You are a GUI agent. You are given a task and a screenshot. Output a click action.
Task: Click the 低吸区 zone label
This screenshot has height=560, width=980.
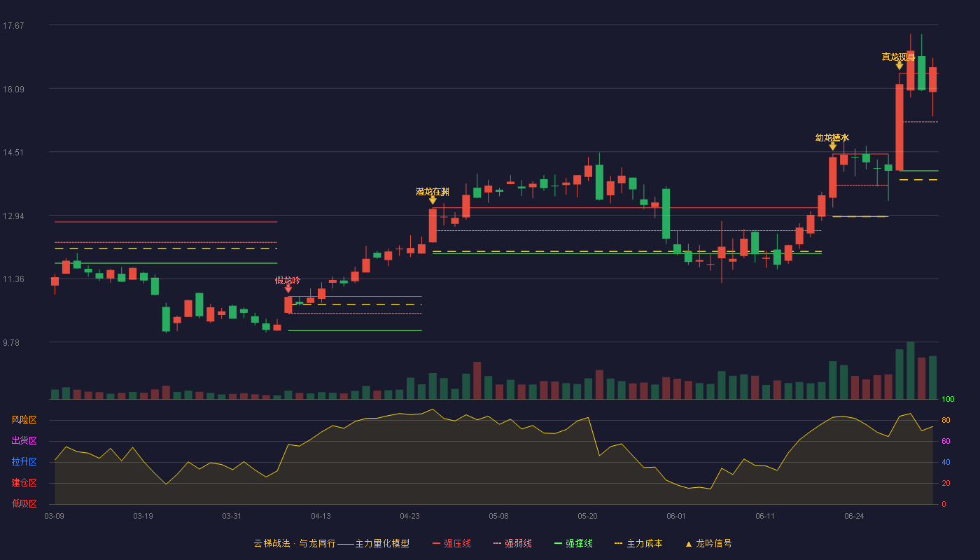(x=24, y=503)
